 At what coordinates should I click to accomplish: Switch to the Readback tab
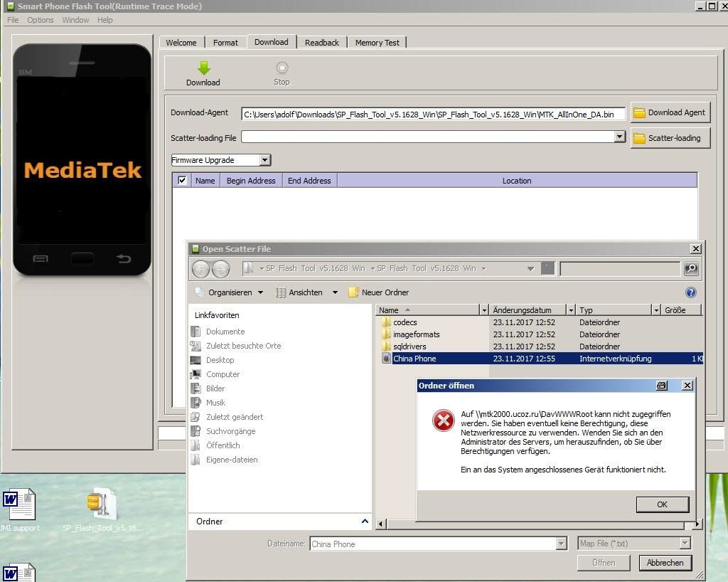coord(322,42)
